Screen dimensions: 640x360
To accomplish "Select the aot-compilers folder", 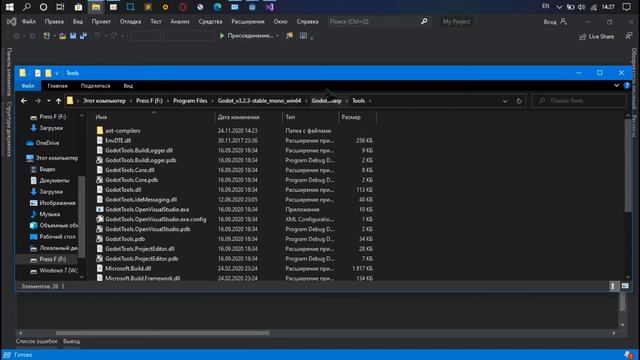I will 122,131.
